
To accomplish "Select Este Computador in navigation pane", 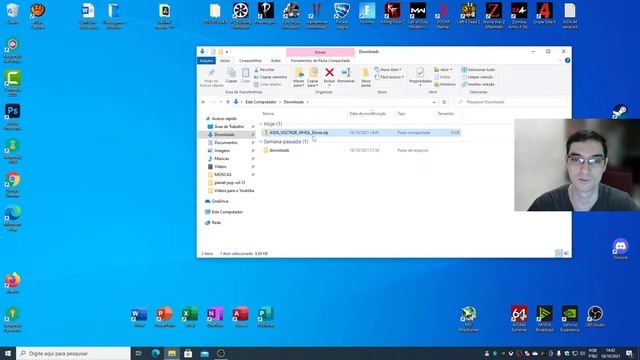I will click(227, 212).
